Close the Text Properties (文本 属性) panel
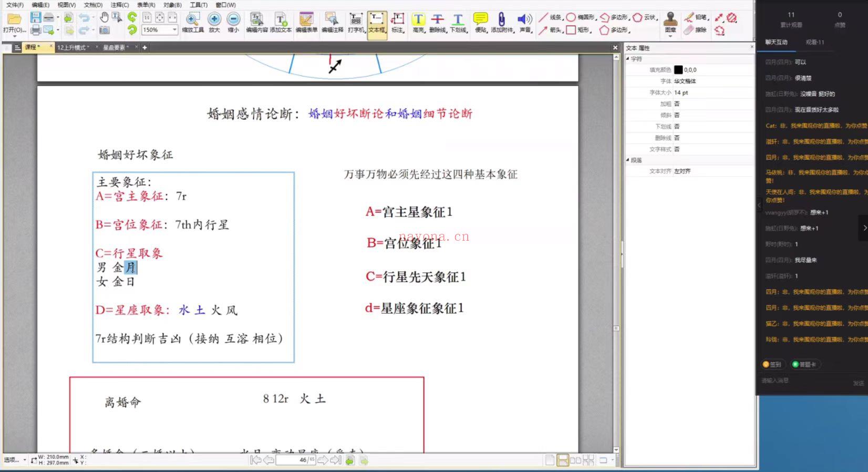868x472 pixels. point(752,47)
